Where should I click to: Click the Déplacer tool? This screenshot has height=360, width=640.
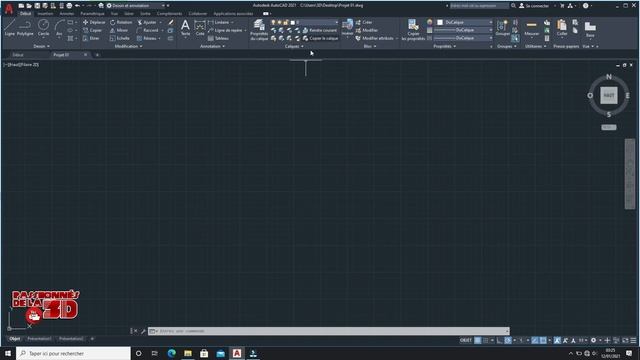[94, 22]
